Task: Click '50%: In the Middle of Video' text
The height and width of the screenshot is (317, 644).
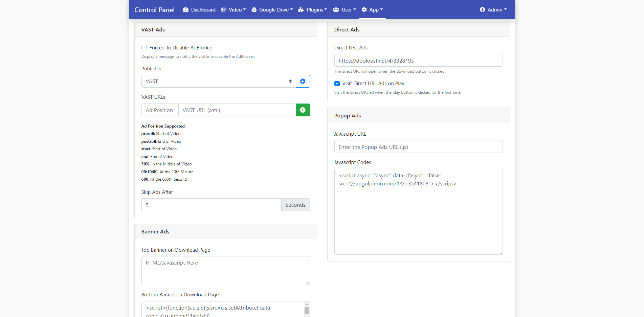Action: [166, 164]
